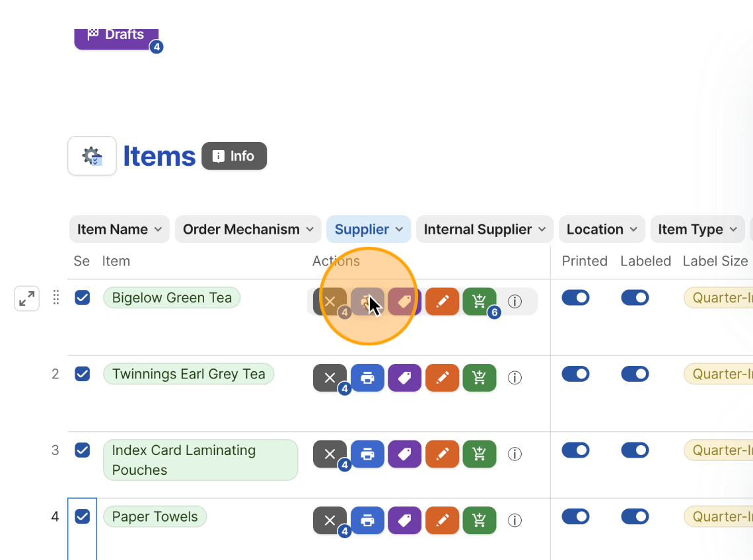The height and width of the screenshot is (560, 753).
Task: Select the label tag icon for Paper Towels
Action: (x=404, y=520)
